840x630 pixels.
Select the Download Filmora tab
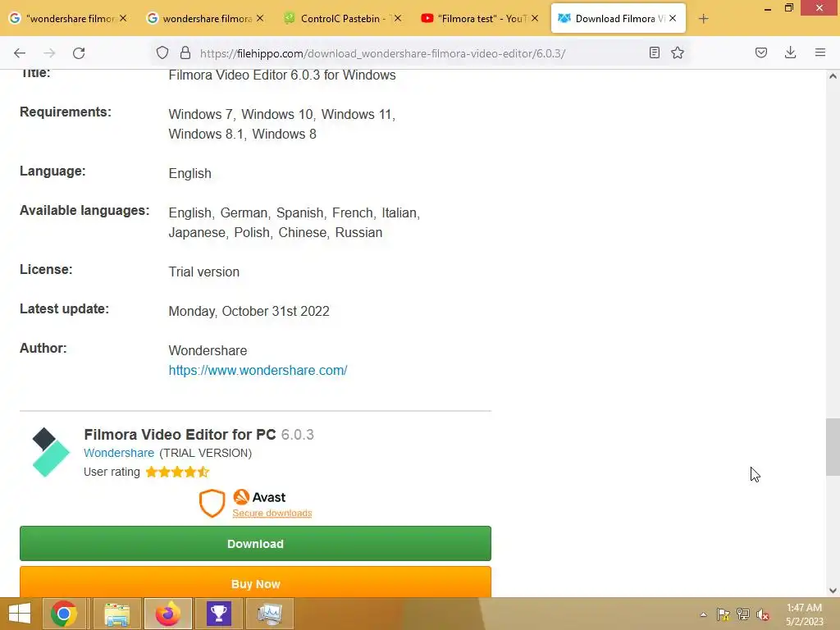click(619, 18)
